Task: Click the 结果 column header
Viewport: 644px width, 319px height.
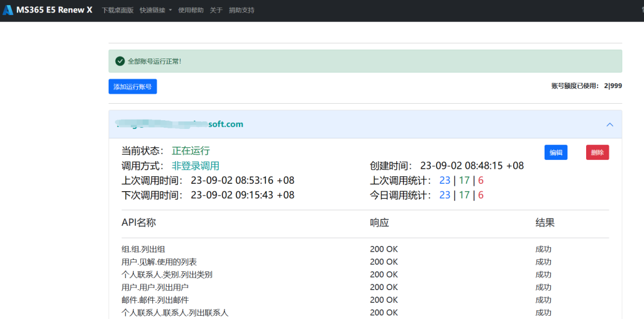Action: click(x=545, y=223)
